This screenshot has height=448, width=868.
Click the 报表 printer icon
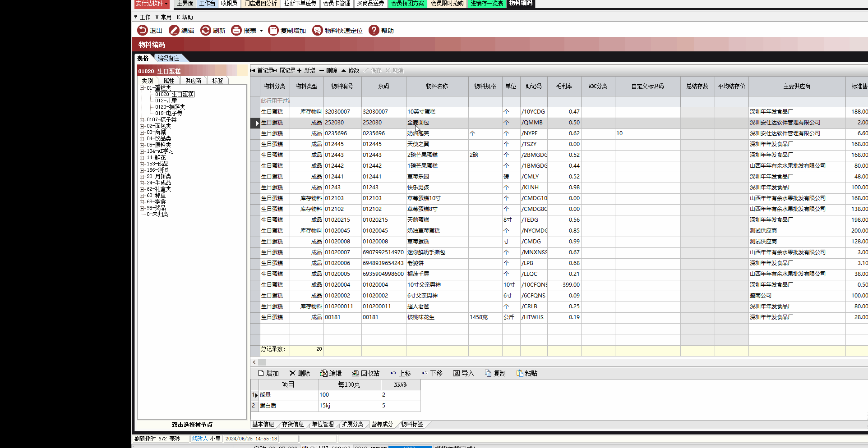[x=236, y=30]
